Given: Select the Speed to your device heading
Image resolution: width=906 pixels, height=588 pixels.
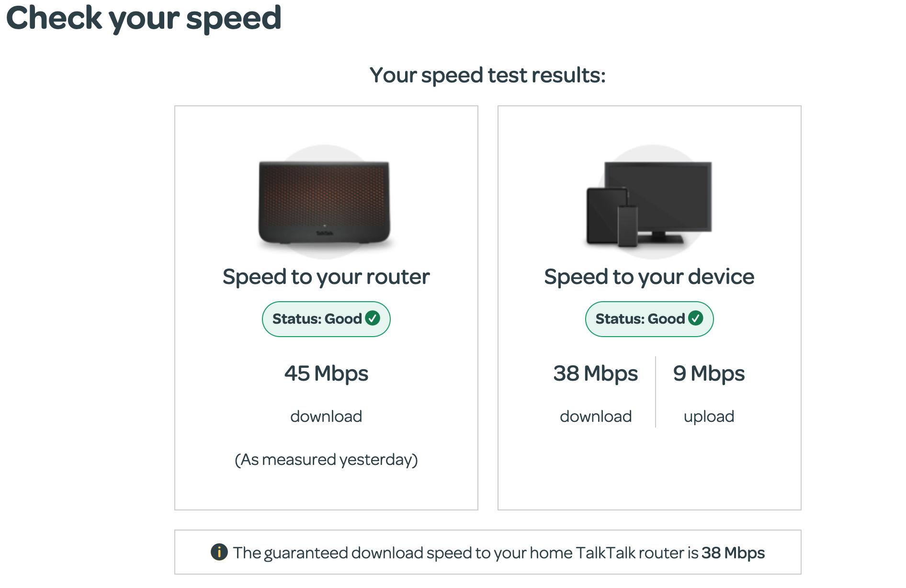Looking at the screenshot, I should pyautogui.click(x=649, y=276).
